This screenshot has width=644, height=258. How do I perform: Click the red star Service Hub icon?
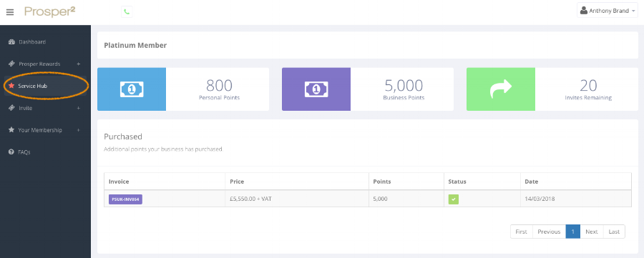11,86
